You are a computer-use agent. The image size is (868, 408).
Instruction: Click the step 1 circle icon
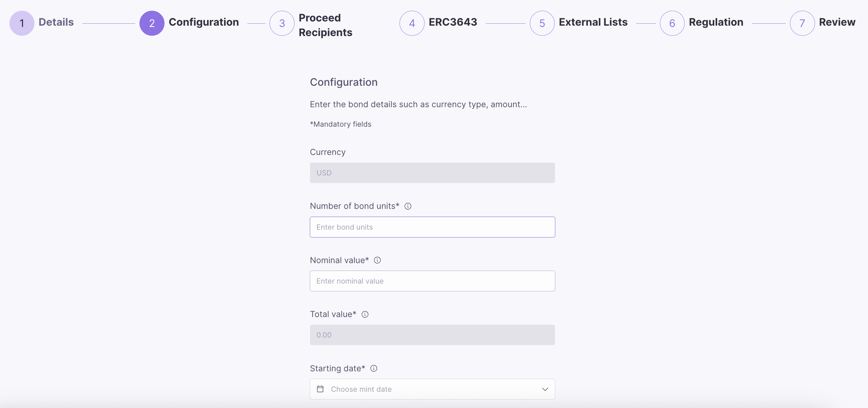click(22, 23)
